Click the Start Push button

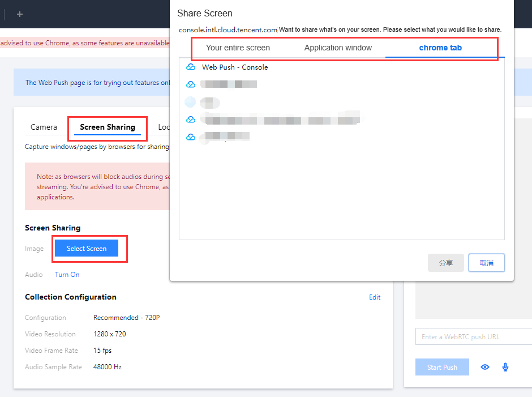442,367
